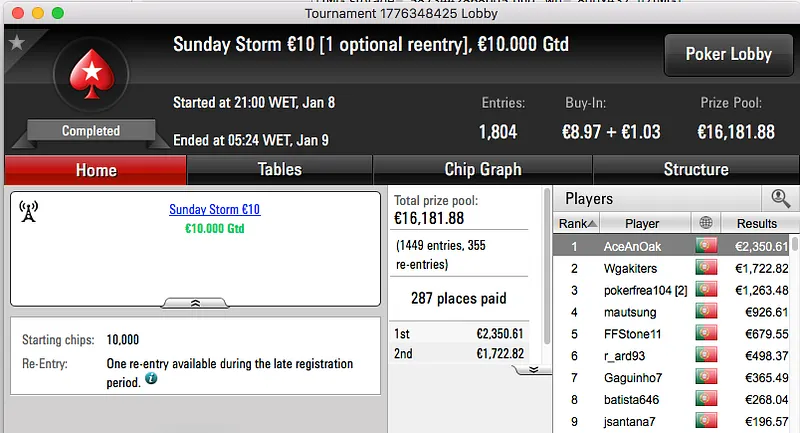Select player mautsung in the list
800x433 pixels.
[x=631, y=312]
